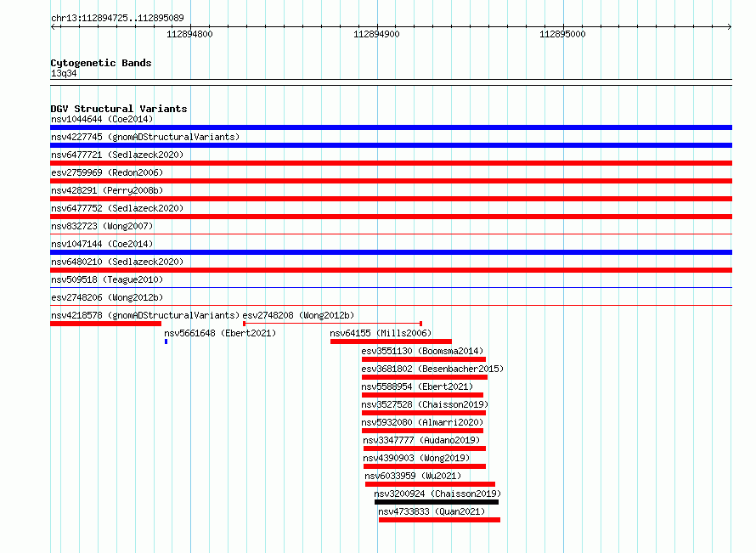
Task: Open the nsv6480210 (Sedlazeck2020) variant
Action: (x=117, y=262)
